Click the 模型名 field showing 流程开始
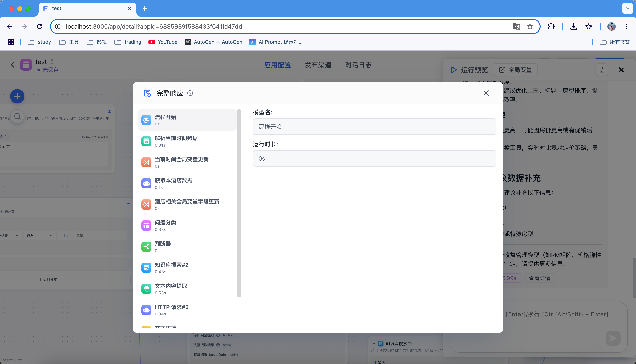Image resolution: width=636 pixels, height=364 pixels. pyautogui.click(x=374, y=127)
